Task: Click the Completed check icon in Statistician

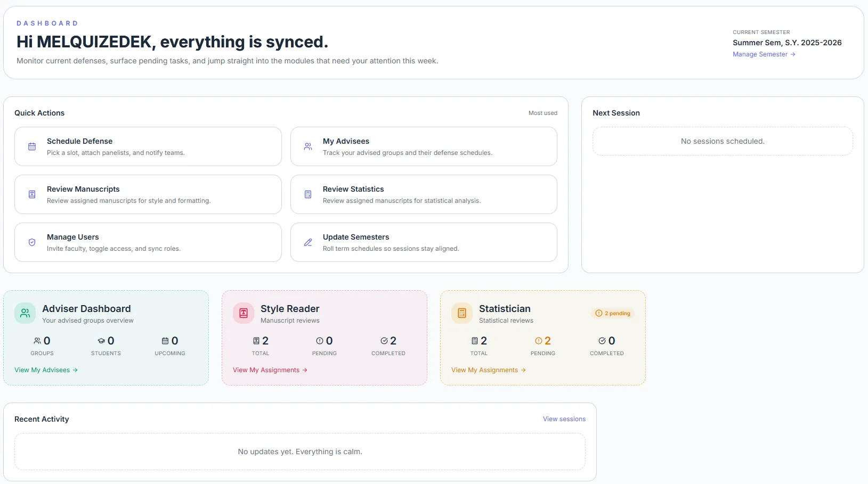Action: point(602,341)
